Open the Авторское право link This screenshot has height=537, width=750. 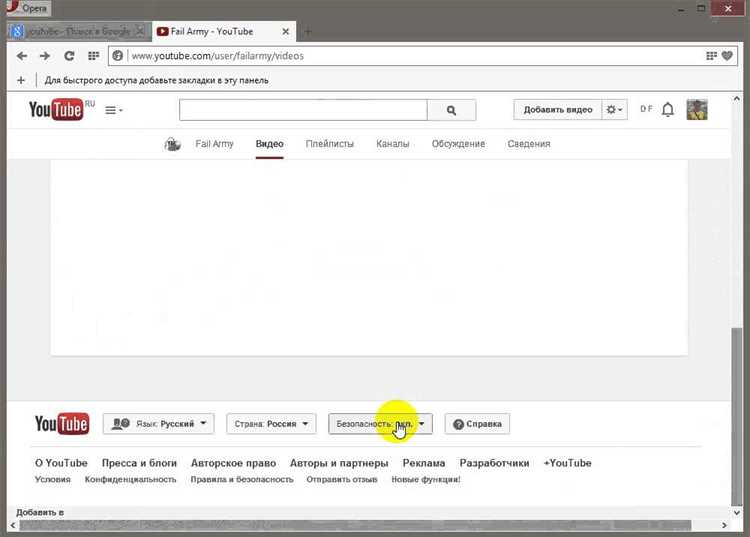coord(233,463)
